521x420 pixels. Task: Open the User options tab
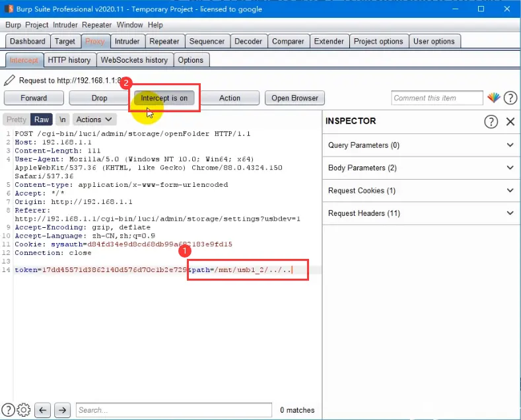coord(434,41)
